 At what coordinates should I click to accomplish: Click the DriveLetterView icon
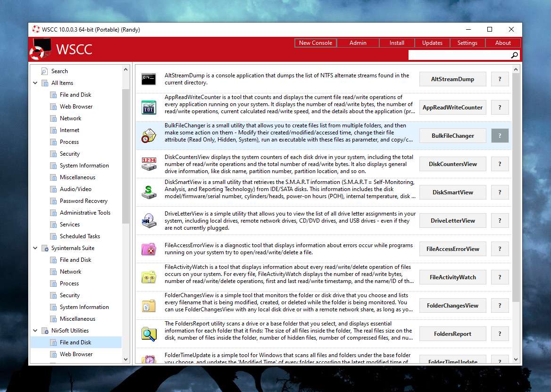click(x=149, y=221)
